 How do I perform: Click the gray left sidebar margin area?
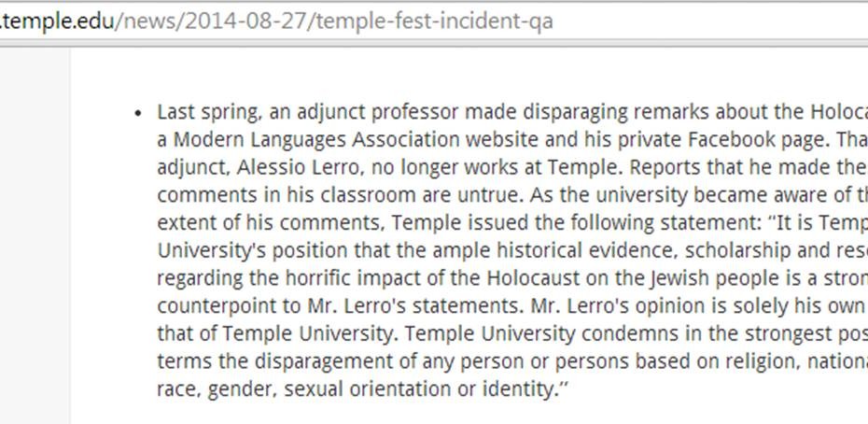tap(35, 235)
